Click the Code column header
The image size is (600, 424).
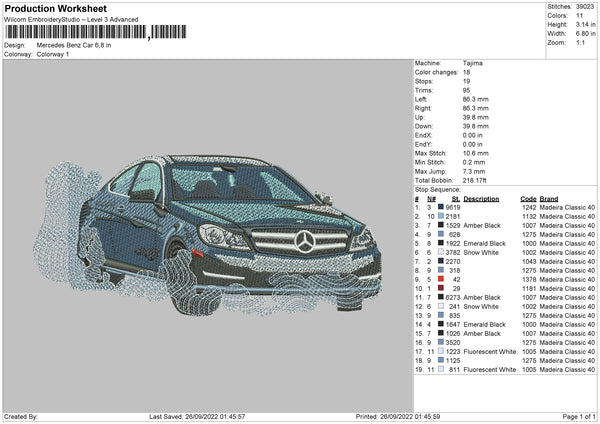coord(528,199)
